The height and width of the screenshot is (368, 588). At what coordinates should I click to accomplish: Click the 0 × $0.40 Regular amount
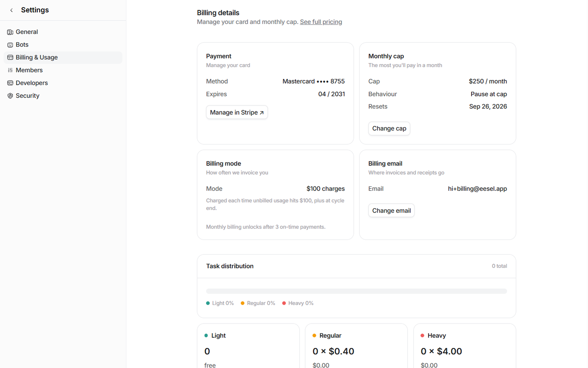click(333, 351)
